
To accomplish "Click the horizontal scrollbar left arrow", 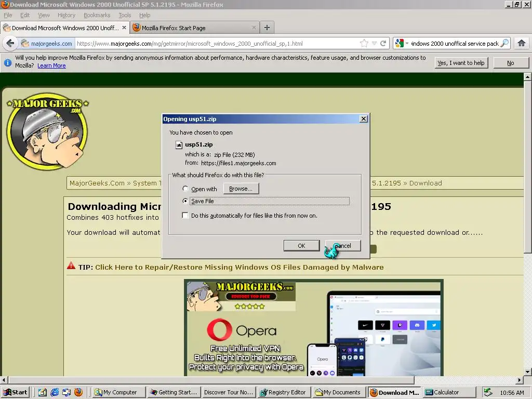I will 4,380.
